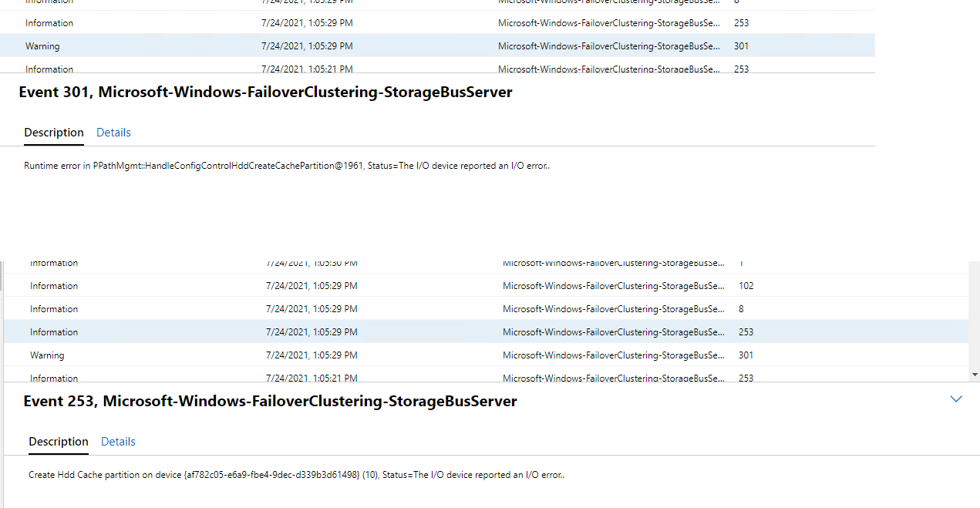
Task: Click the Event 301 StorageBusServer heading
Action: click(x=265, y=93)
